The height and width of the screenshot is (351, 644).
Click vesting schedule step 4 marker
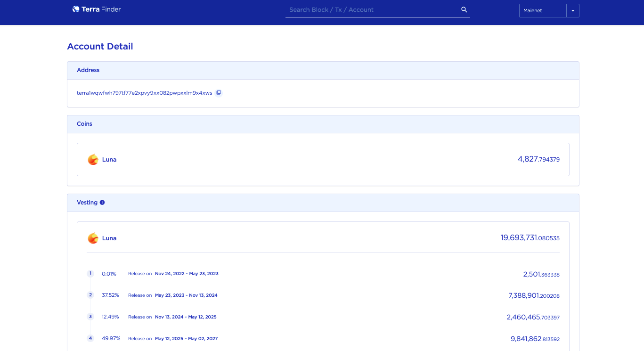click(90, 339)
